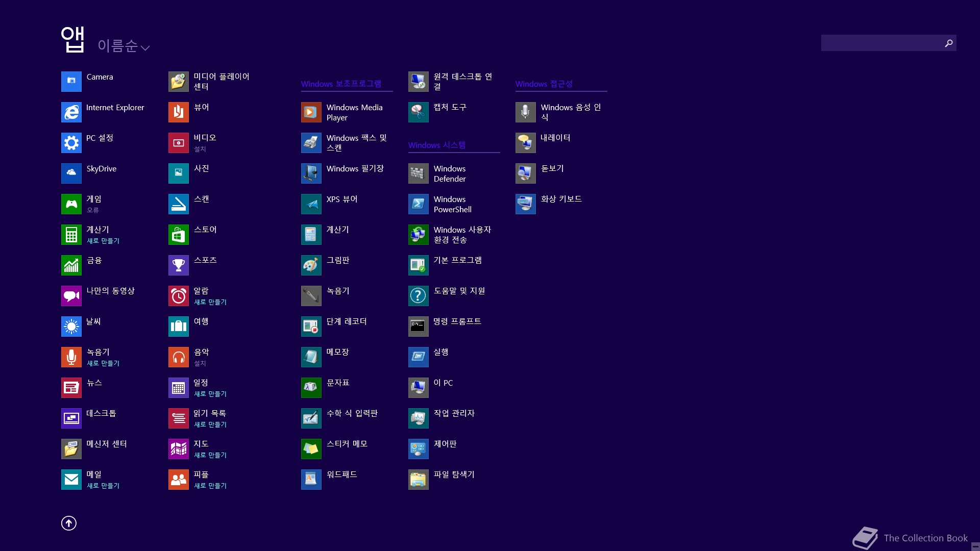Viewport: 980px width, 551px height.
Task: Open the 화상 키보드 icon
Action: tap(526, 204)
